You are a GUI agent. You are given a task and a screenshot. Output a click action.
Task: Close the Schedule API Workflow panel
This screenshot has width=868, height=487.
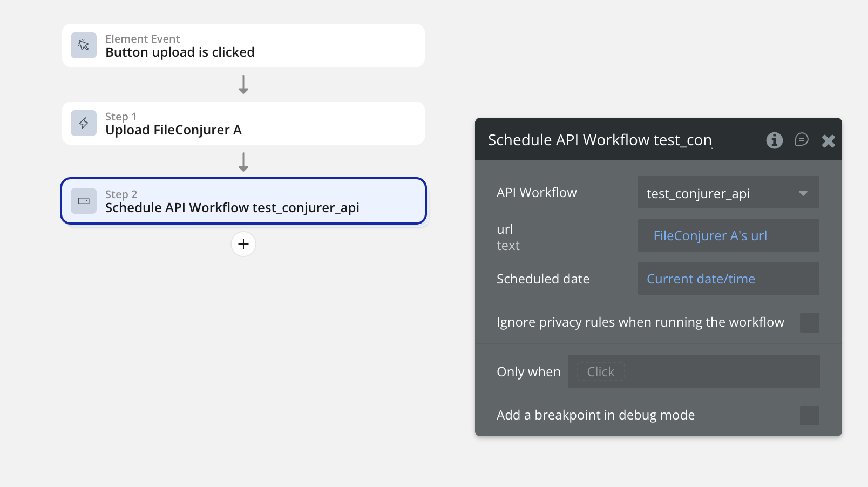828,141
